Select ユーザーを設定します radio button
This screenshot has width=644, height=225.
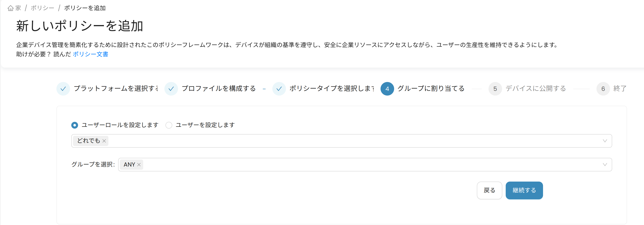tap(169, 125)
